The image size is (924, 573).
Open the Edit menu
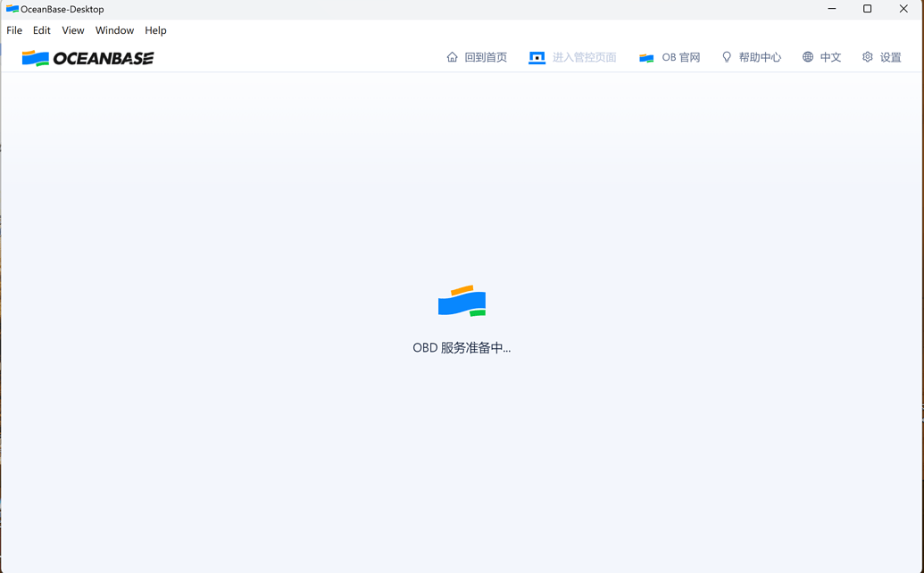[41, 29]
